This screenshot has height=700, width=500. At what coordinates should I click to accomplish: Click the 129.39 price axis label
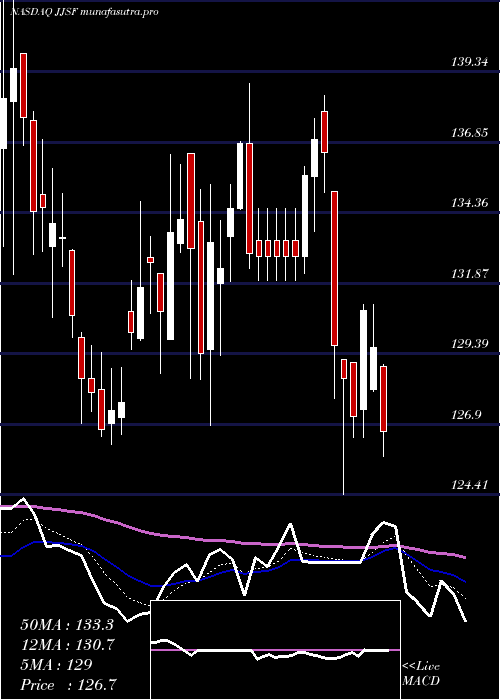coord(469,344)
